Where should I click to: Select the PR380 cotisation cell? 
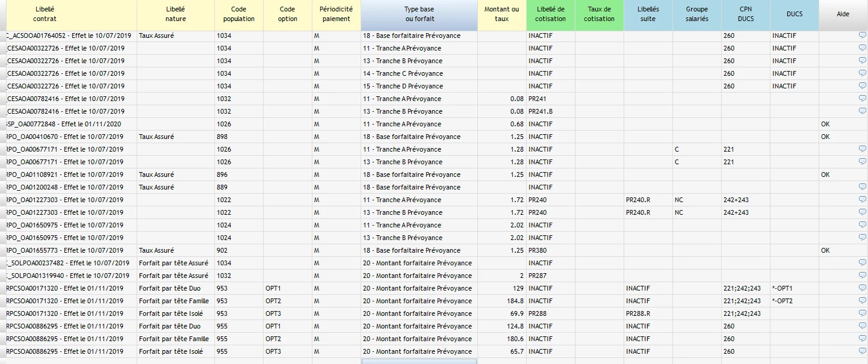tap(551, 250)
